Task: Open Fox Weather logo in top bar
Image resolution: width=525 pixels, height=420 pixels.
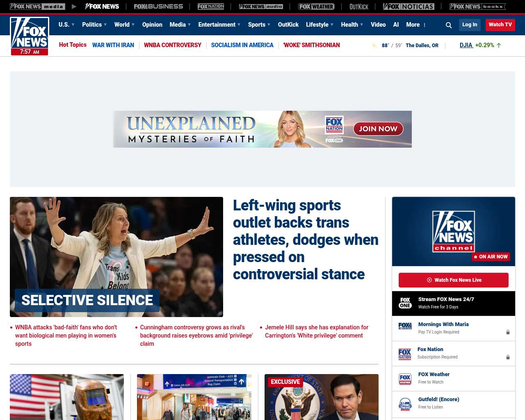Action: click(x=316, y=7)
